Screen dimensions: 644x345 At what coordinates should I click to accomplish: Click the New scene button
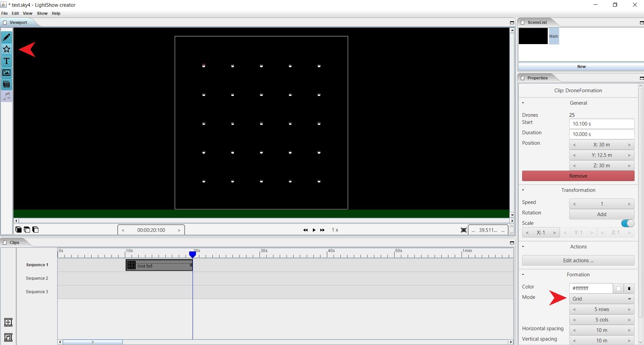coord(581,67)
